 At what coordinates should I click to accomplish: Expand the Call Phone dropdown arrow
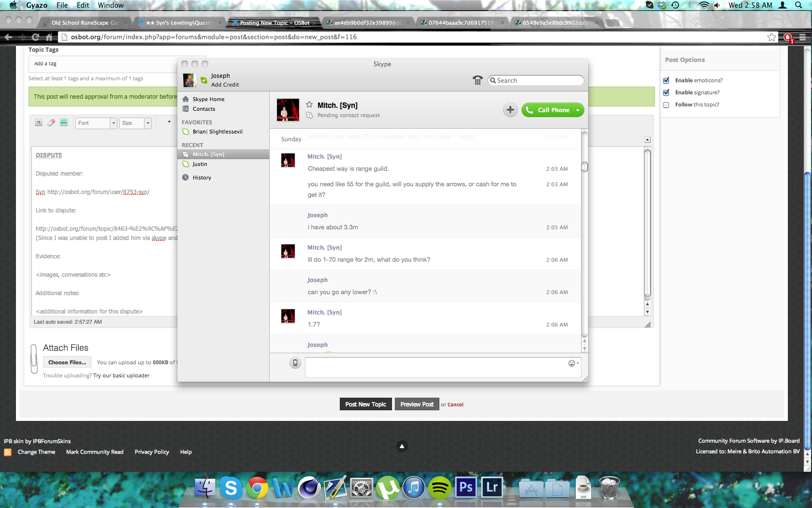[x=578, y=110]
